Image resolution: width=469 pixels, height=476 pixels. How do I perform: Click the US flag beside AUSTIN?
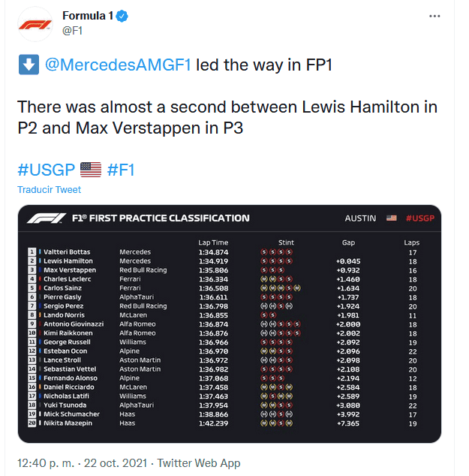point(391,218)
